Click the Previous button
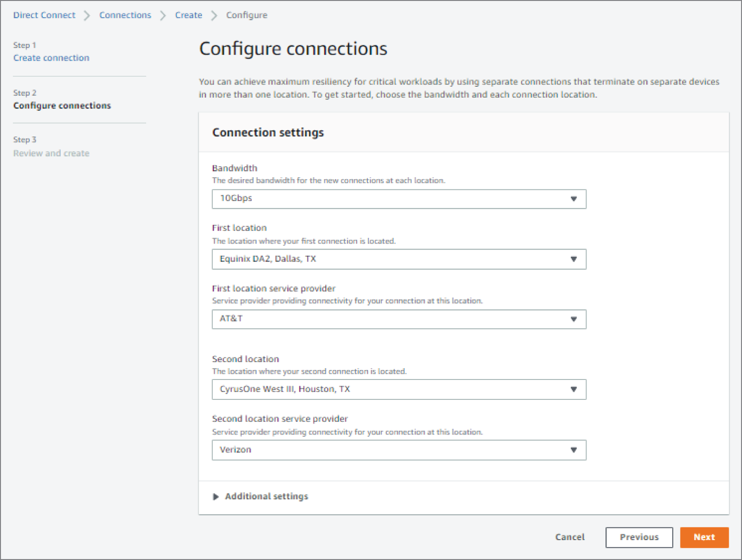 tap(639, 537)
